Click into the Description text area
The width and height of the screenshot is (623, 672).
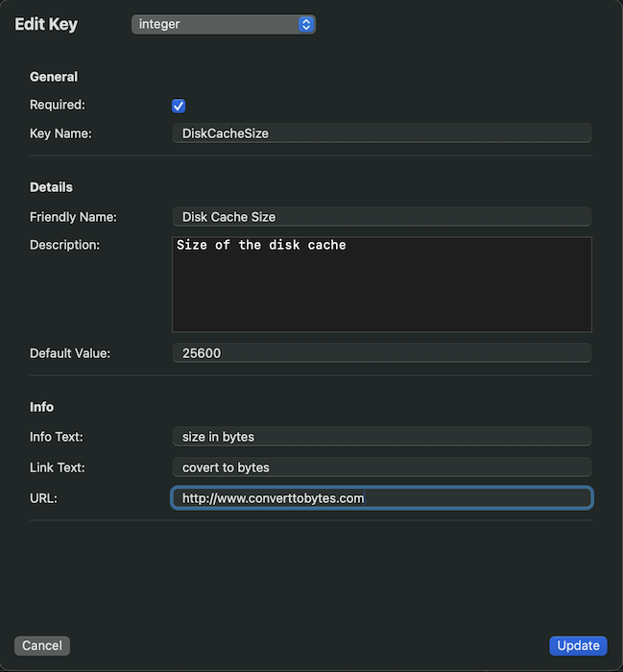[x=382, y=284]
